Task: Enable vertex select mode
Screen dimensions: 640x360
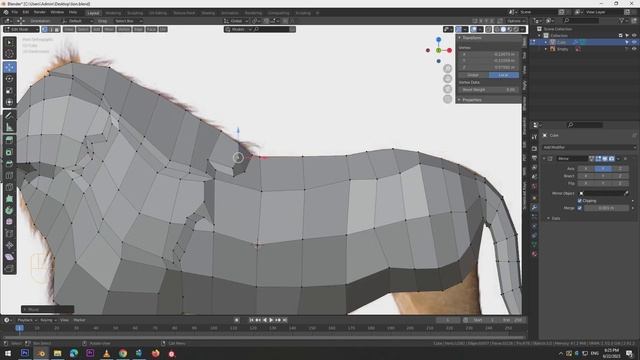Action: click(44, 29)
